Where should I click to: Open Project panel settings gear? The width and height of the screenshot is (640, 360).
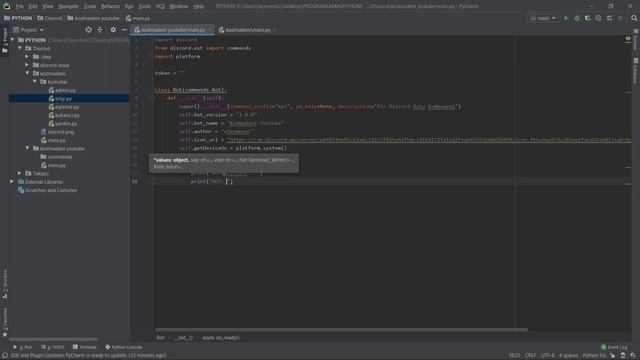(x=113, y=30)
